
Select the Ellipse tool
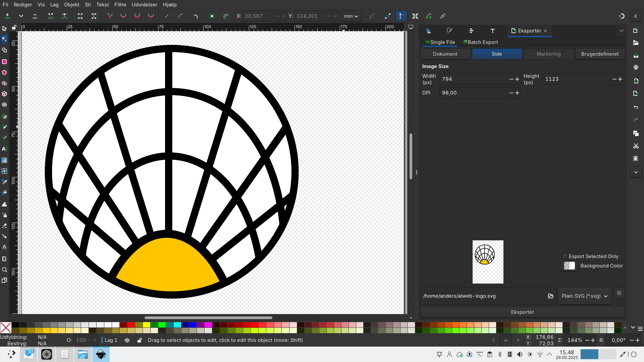coord(4,72)
